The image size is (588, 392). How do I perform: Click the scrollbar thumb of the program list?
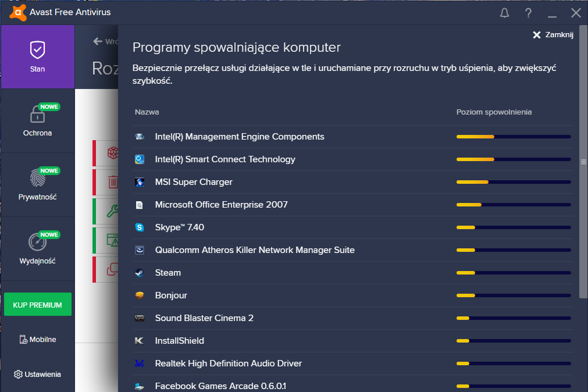[x=583, y=162]
